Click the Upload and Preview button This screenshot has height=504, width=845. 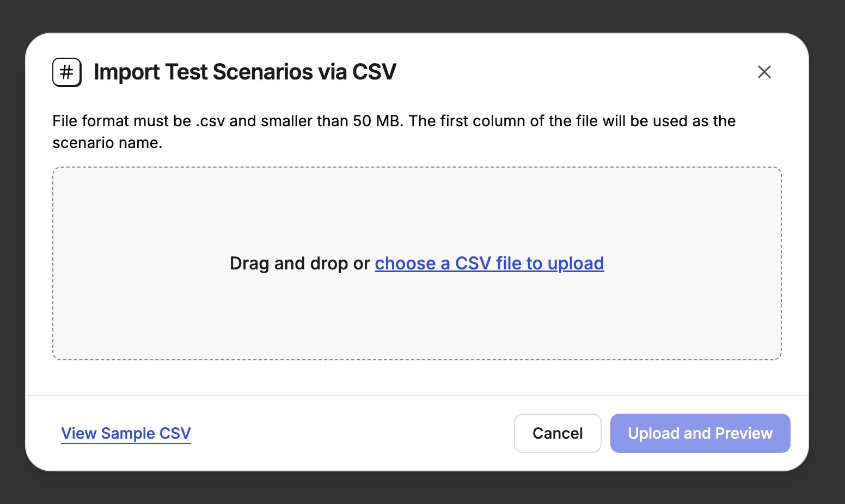click(x=700, y=433)
